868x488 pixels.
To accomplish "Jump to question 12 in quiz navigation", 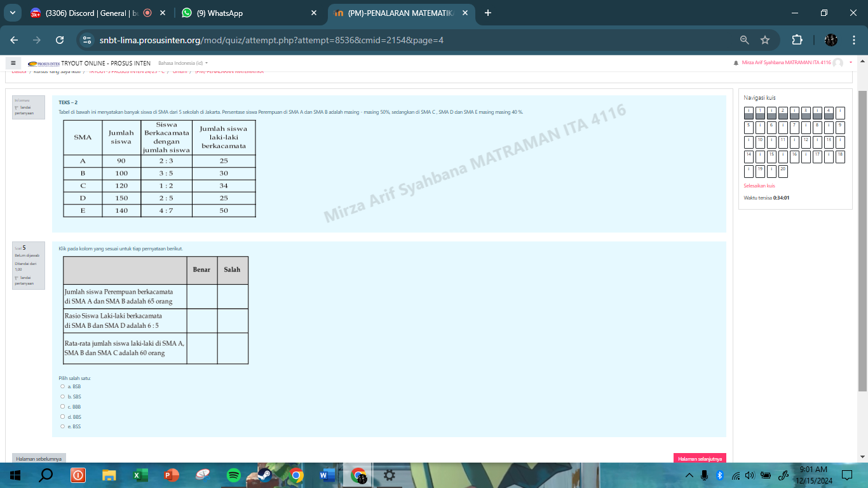I will click(x=806, y=142).
